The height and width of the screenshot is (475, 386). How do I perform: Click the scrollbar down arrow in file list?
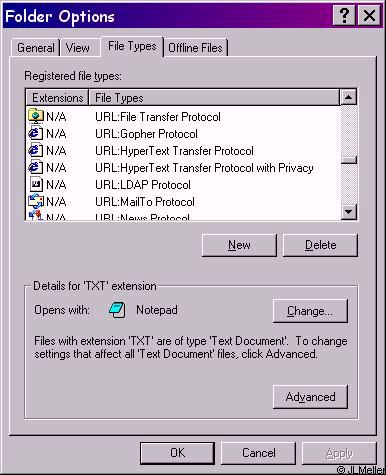(x=349, y=212)
